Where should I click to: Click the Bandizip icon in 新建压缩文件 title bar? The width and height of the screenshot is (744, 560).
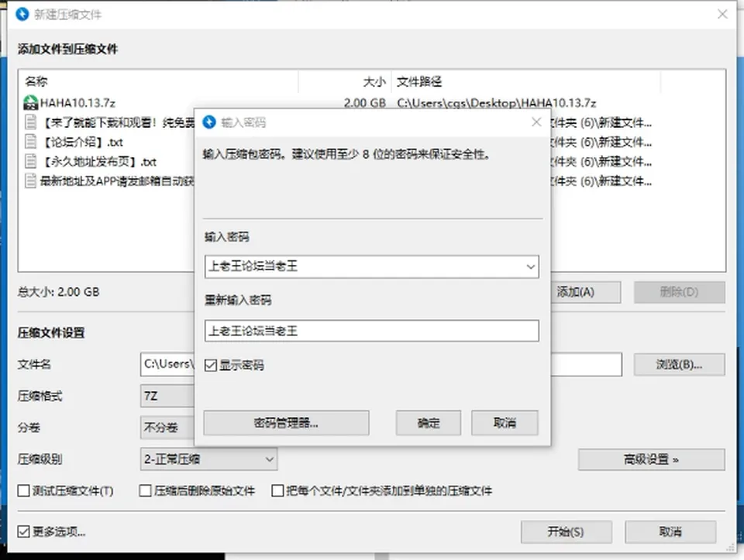[22, 14]
